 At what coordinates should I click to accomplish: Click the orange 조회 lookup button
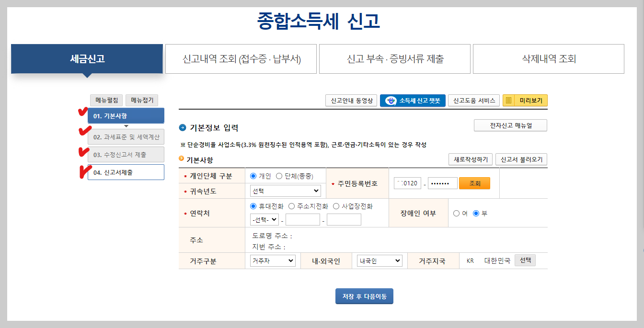(x=474, y=183)
